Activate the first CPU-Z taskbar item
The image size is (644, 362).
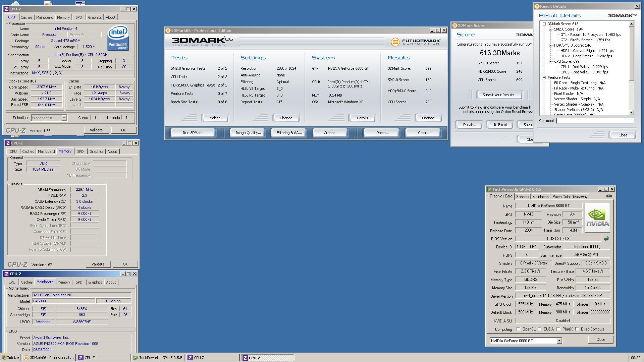[103, 358]
